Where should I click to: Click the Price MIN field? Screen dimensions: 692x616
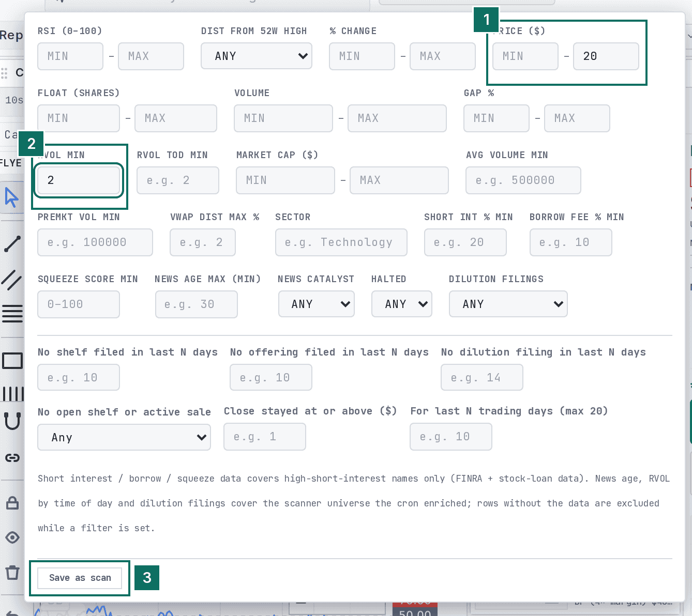(525, 56)
